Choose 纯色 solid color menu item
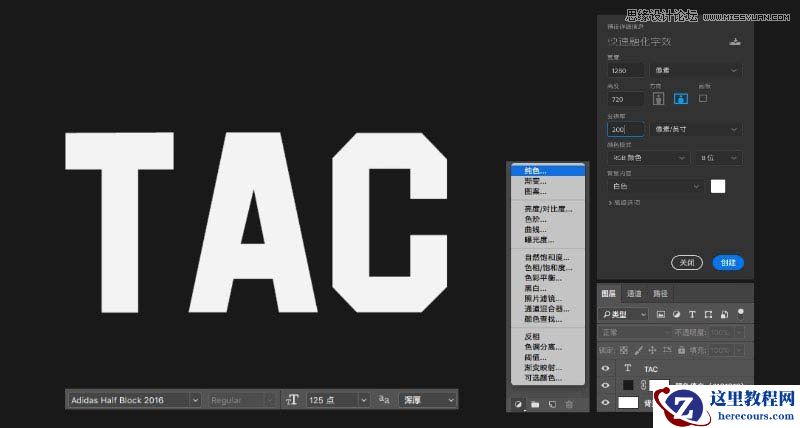 (x=548, y=171)
